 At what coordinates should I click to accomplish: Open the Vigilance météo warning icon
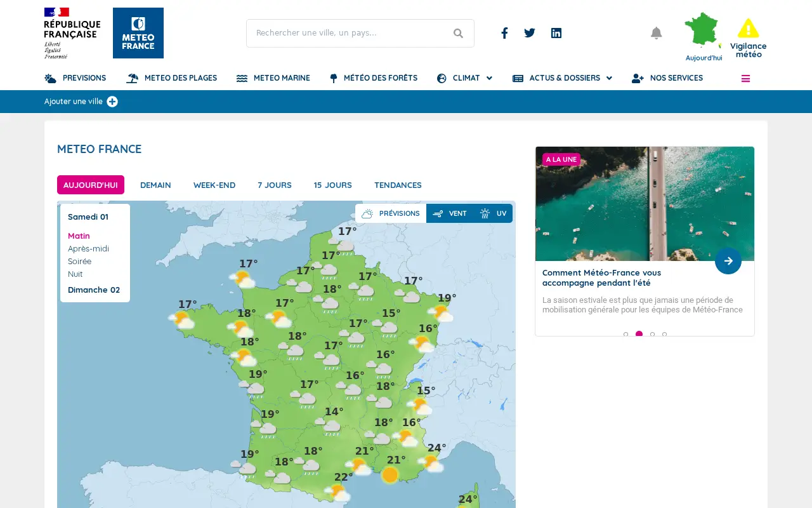[749, 29]
